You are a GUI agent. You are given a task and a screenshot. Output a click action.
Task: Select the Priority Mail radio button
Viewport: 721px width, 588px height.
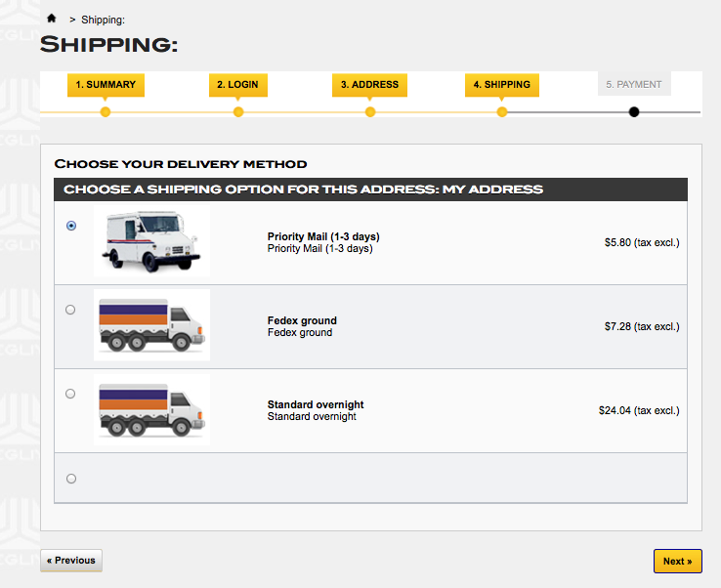[x=70, y=226]
